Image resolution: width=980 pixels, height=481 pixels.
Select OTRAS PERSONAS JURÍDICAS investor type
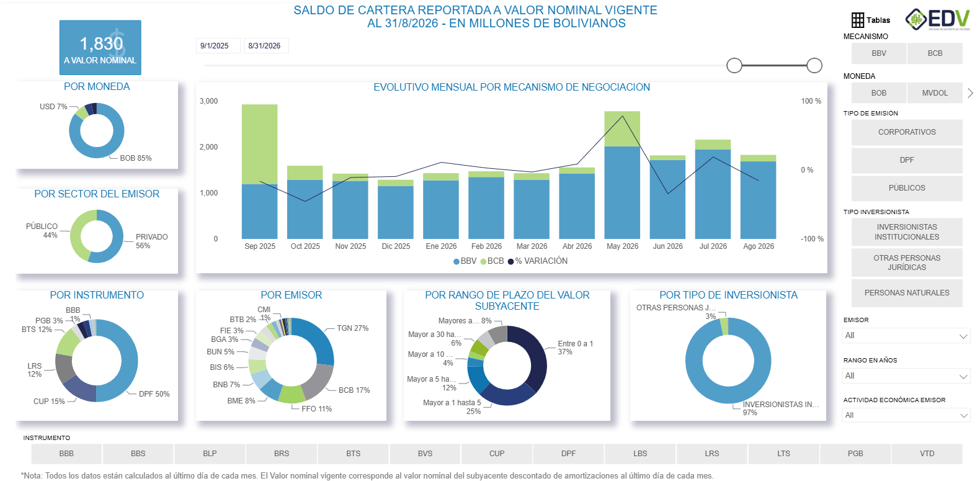click(907, 263)
